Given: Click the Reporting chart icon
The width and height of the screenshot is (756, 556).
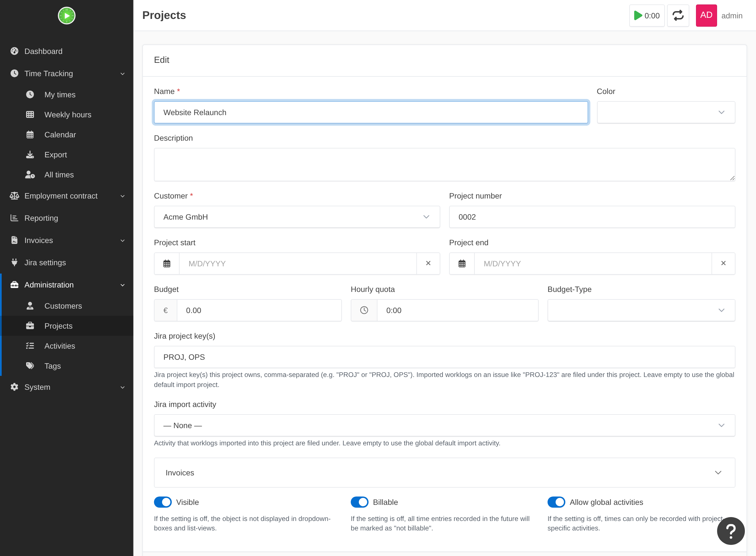Looking at the screenshot, I should pyautogui.click(x=14, y=218).
